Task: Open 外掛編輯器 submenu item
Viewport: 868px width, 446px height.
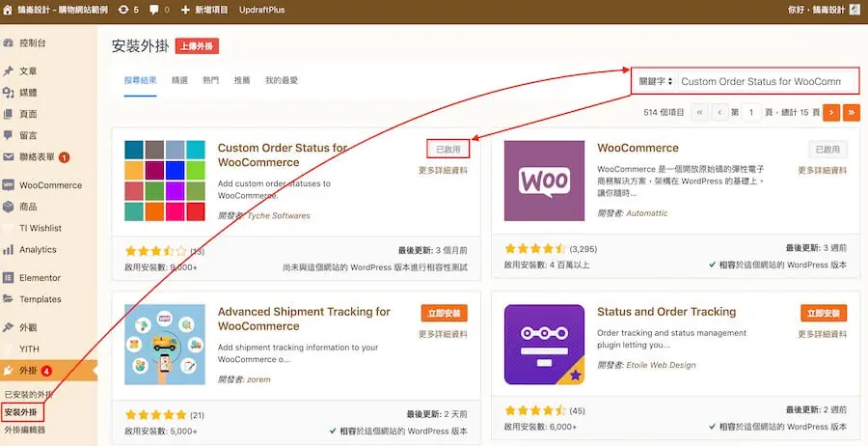Action: [24, 430]
